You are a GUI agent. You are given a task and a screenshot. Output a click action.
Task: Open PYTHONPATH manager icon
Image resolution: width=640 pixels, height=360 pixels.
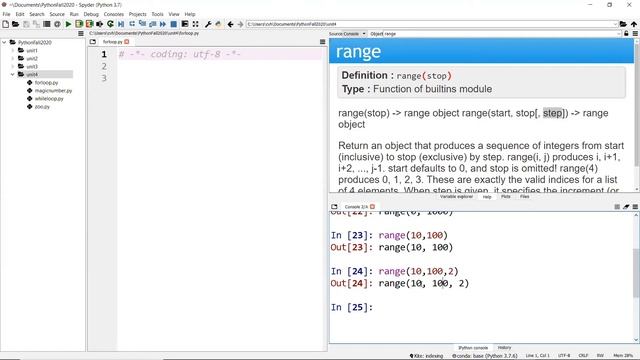point(218,24)
